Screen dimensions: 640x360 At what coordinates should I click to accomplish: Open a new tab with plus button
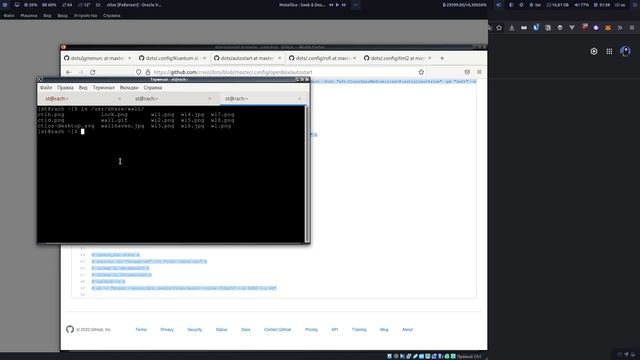[442, 58]
